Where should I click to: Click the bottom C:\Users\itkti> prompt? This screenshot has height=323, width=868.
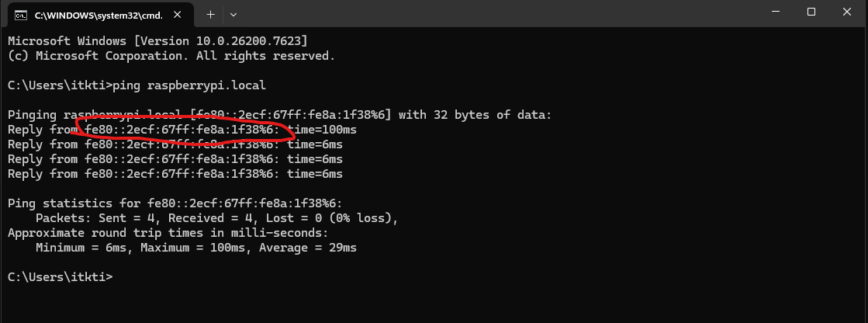(60, 277)
